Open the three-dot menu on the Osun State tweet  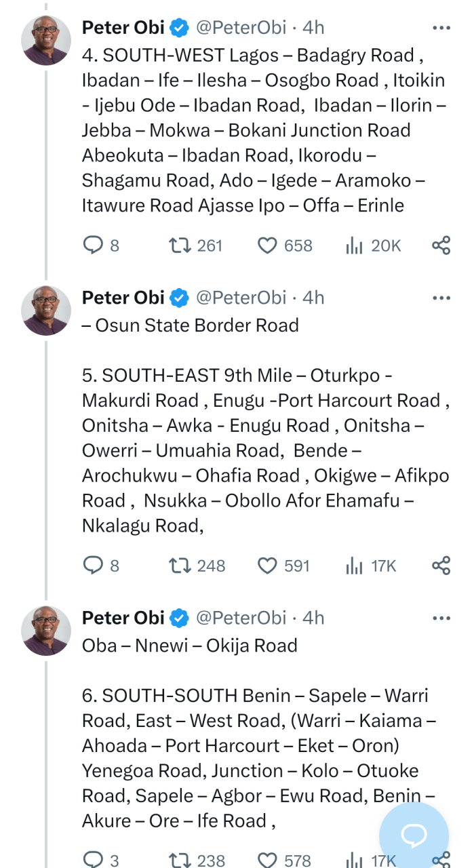coord(441,297)
